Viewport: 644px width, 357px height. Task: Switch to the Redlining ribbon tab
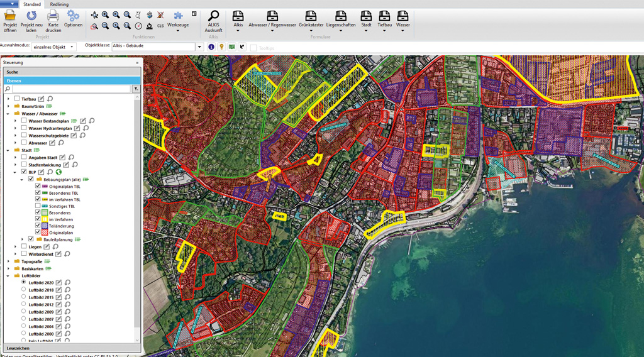60,4
